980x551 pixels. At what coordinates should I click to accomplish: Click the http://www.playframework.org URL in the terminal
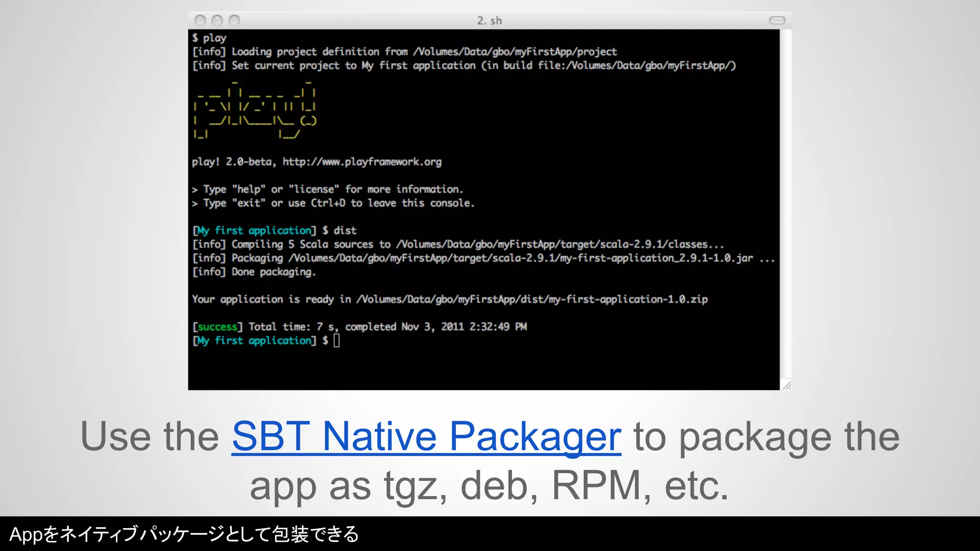362,162
